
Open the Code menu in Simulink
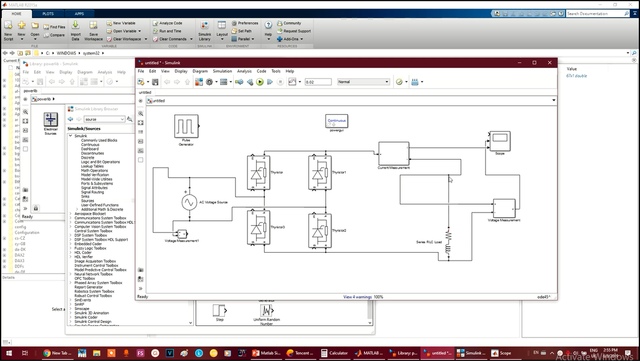click(x=262, y=71)
